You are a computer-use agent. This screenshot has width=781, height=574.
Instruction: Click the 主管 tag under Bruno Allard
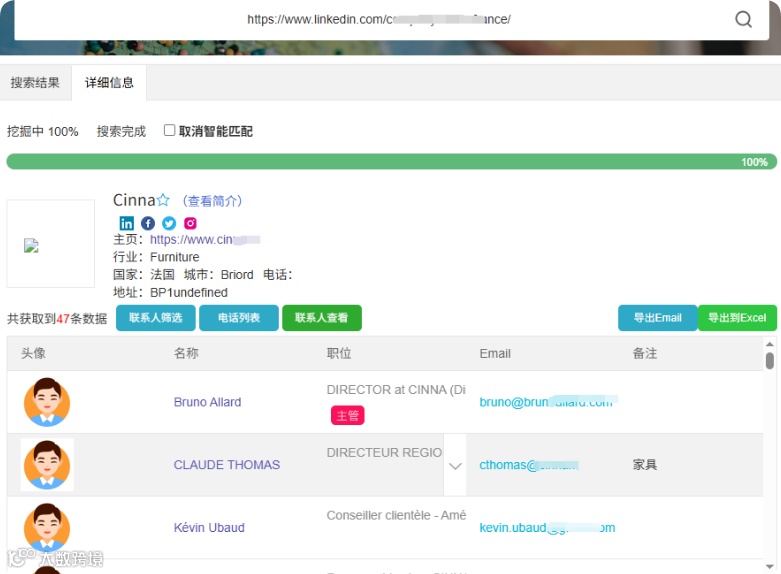pos(347,415)
